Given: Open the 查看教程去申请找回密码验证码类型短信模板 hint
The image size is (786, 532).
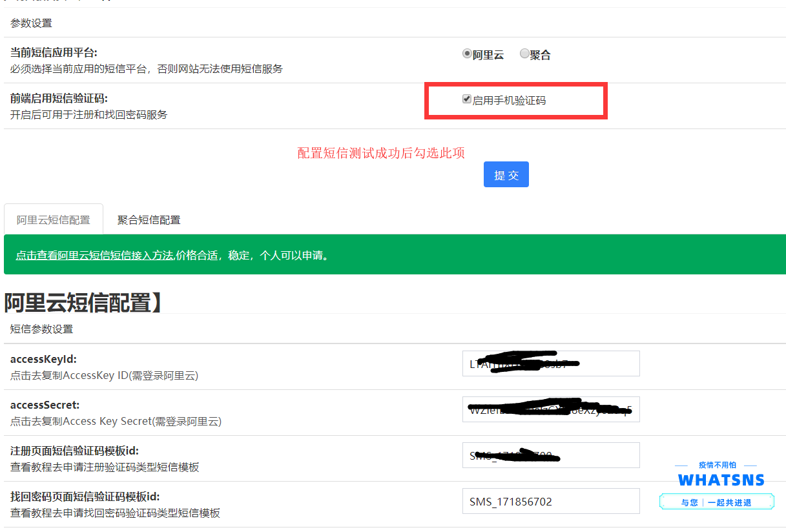Looking at the screenshot, I should tap(115, 513).
